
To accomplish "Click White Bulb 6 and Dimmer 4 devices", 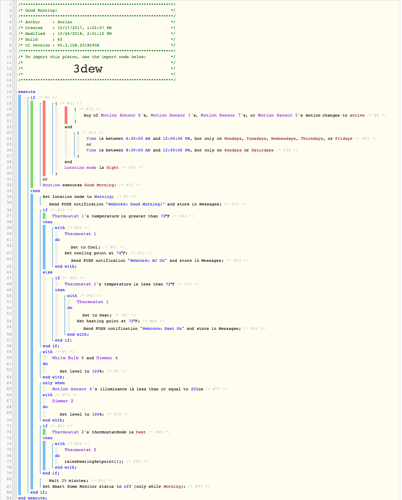I will pyautogui.click(x=85, y=358).
